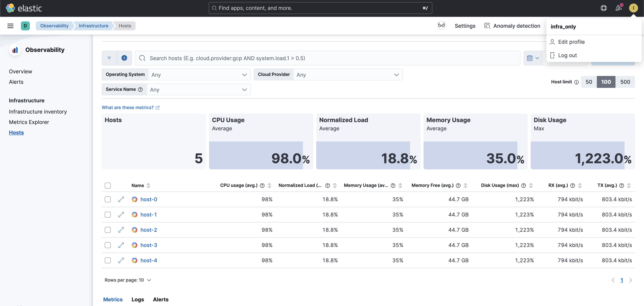The height and width of the screenshot is (306, 644).
Task: Click Infrastructure breadcrumb
Action: tap(94, 26)
